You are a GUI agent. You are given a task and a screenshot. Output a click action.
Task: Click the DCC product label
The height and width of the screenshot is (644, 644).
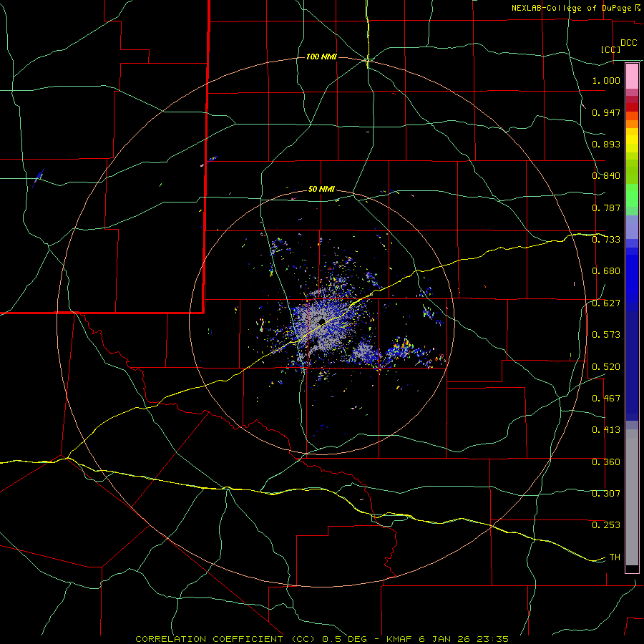point(628,43)
